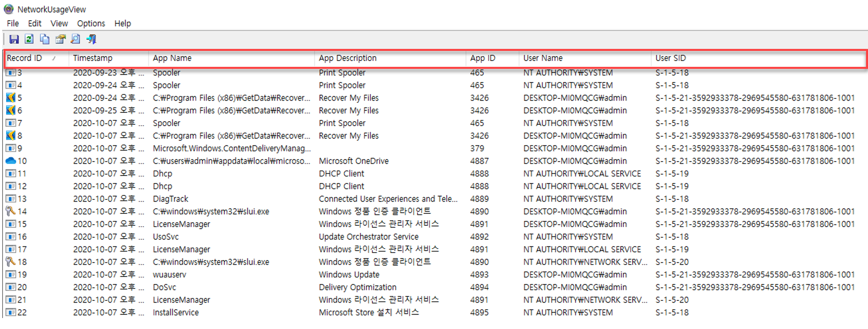Image resolution: width=868 pixels, height=329 pixels.
Task: Click the User SID column header
Action: coord(670,58)
